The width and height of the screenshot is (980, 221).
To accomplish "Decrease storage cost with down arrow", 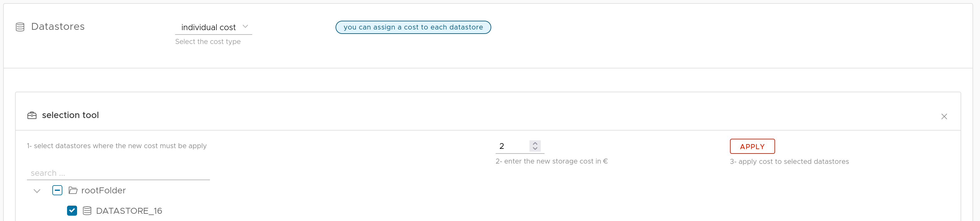I will pyautogui.click(x=535, y=148).
